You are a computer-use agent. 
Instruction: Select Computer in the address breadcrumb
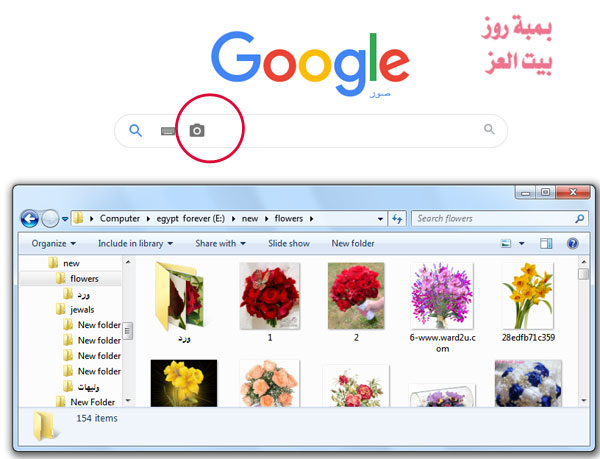coord(120,218)
